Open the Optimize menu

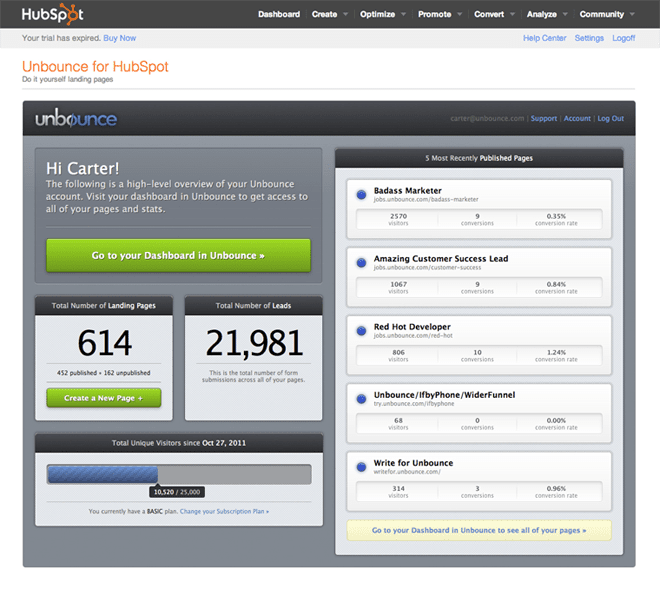click(377, 14)
